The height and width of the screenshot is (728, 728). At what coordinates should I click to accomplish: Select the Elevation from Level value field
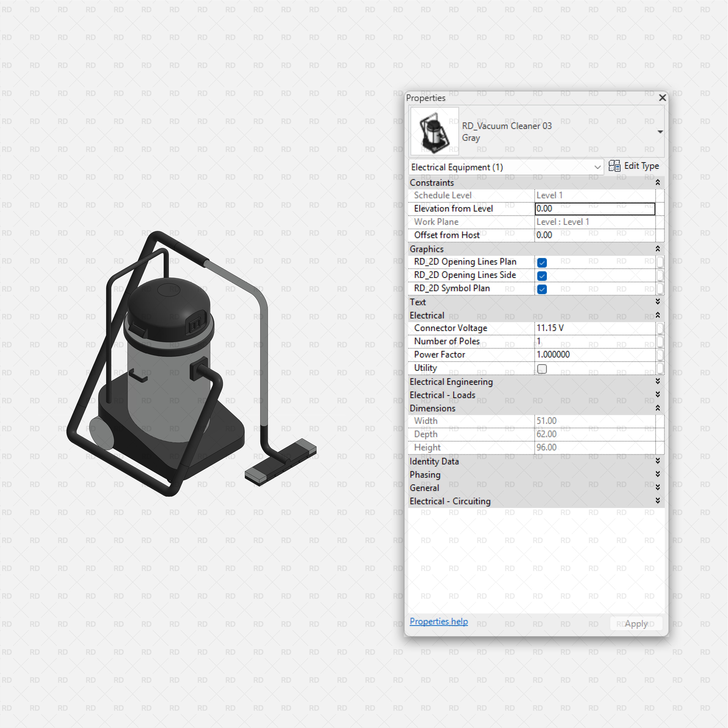point(595,208)
